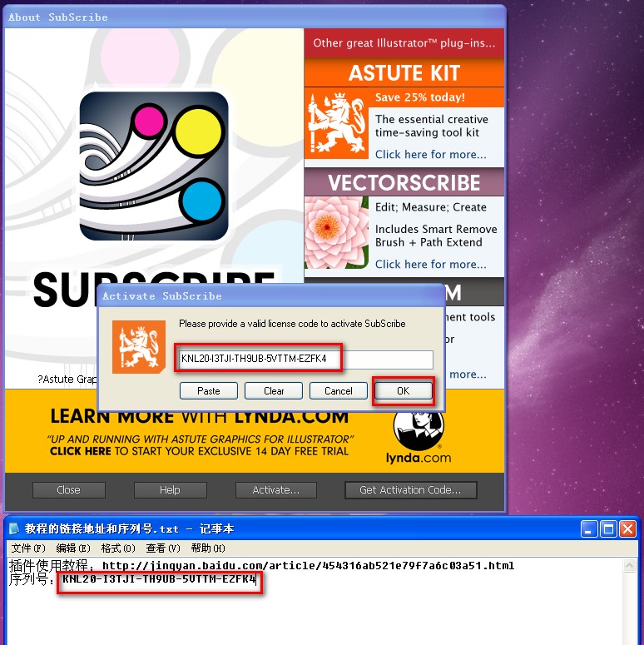Open Notepad 文件(F) menu
This screenshot has width=644, height=645.
(x=28, y=548)
